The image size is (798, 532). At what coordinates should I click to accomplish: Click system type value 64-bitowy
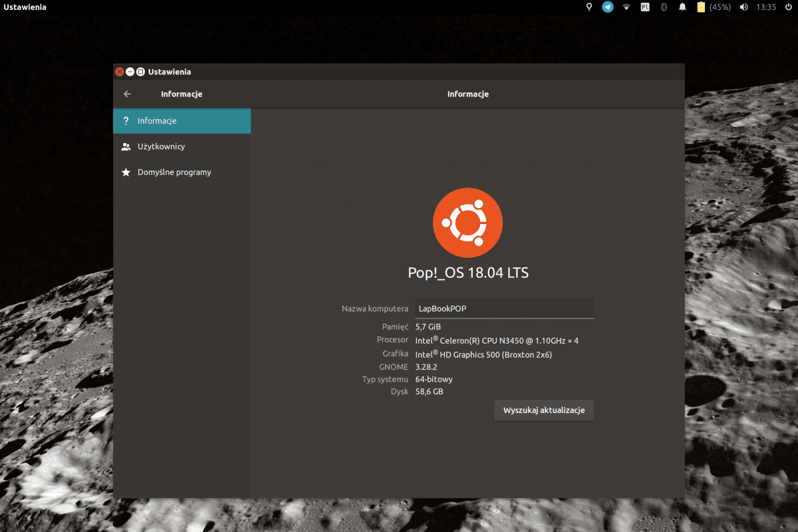pos(434,379)
